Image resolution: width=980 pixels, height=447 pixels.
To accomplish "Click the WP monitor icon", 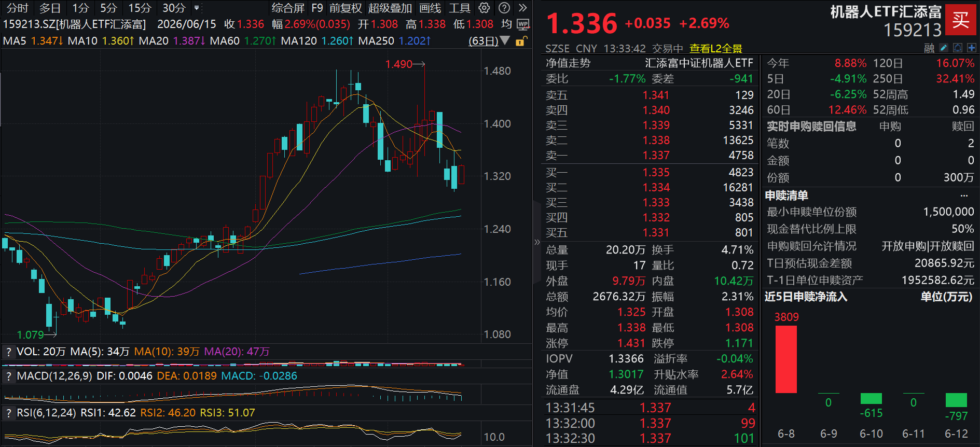I will 523,24.
